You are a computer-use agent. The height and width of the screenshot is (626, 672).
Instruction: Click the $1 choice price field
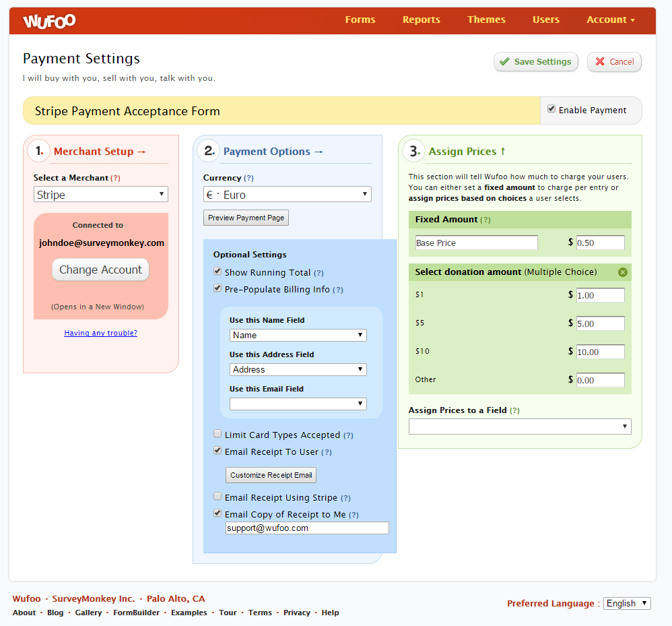601,295
